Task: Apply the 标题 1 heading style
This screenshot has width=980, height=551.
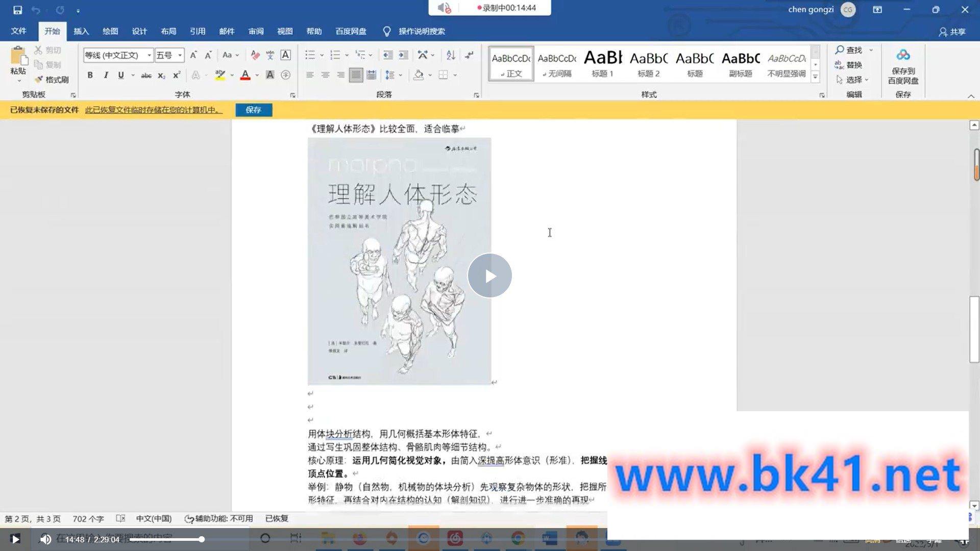Action: pos(603,63)
